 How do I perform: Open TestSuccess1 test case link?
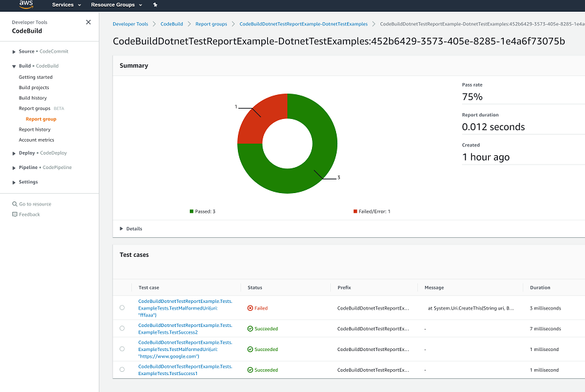(x=185, y=370)
